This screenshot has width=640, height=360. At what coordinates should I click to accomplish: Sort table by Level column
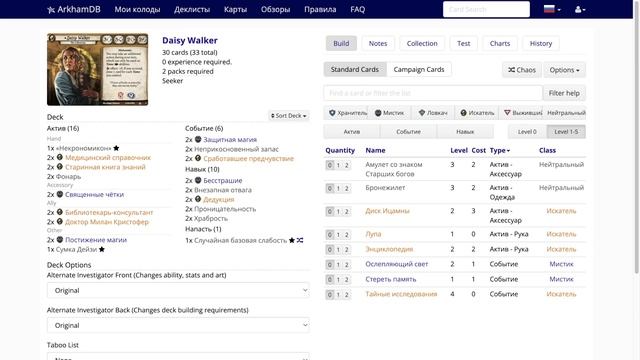tap(459, 150)
